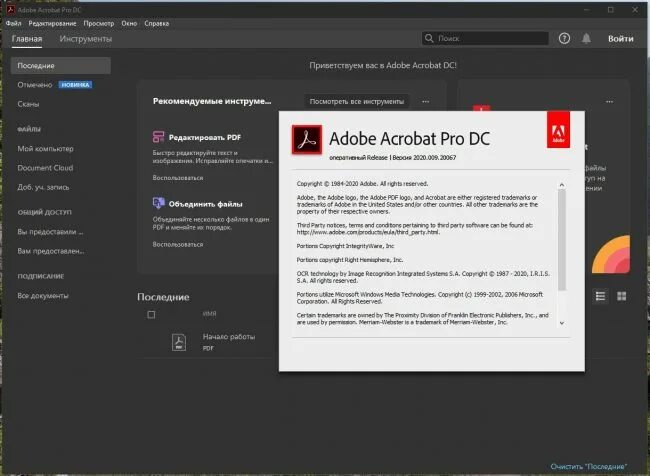
Task: Select Document Cloud in the sidebar
Action: point(45,168)
